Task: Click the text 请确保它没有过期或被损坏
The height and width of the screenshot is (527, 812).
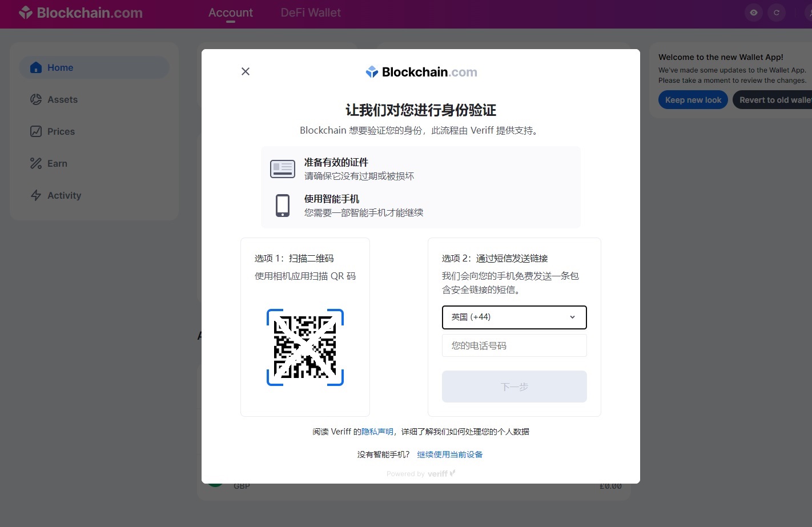Action: click(x=359, y=176)
